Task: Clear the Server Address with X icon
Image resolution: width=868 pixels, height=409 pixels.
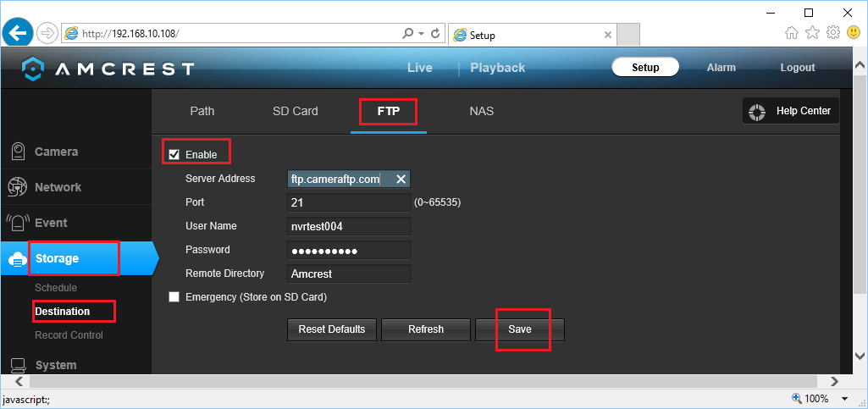Action: 401,179
